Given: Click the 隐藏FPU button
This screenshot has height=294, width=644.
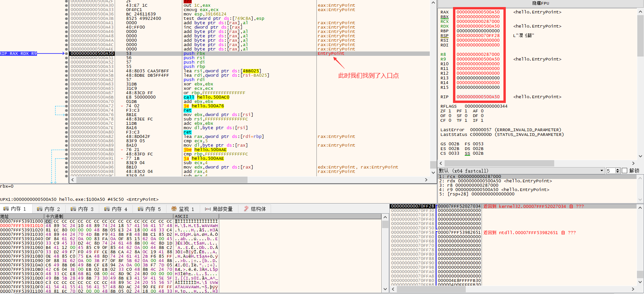Looking at the screenshot, I should (x=541, y=3).
